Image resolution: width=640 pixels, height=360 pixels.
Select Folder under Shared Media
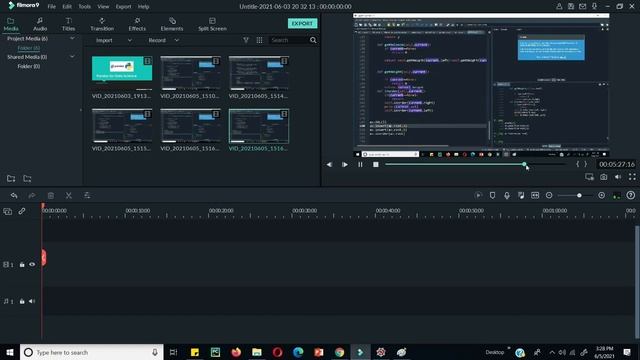tap(29, 66)
